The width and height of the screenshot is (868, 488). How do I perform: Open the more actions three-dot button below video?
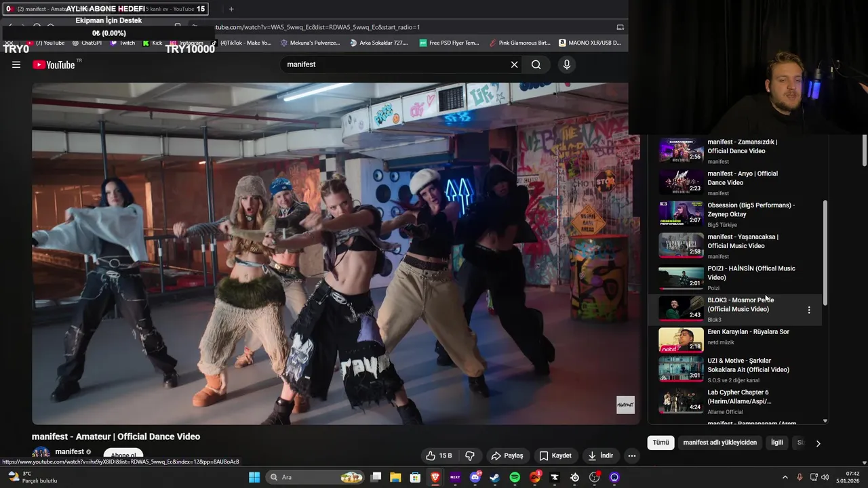[632, 455]
